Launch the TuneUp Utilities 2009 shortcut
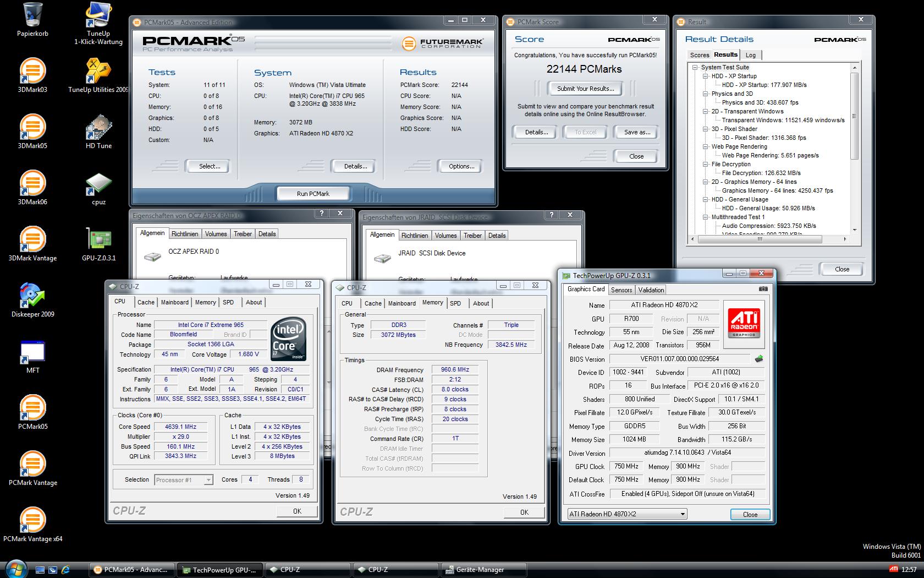Image resolution: width=924 pixels, height=578 pixels. pos(98,75)
